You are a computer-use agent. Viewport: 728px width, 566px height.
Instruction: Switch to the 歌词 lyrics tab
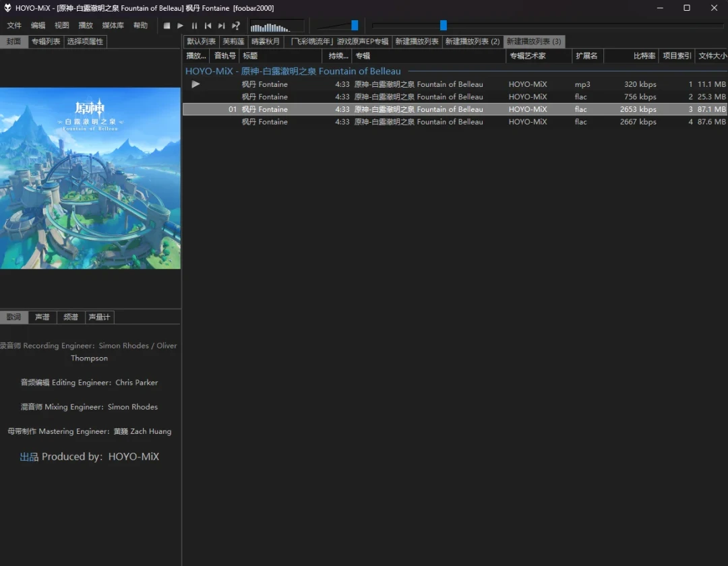(14, 317)
